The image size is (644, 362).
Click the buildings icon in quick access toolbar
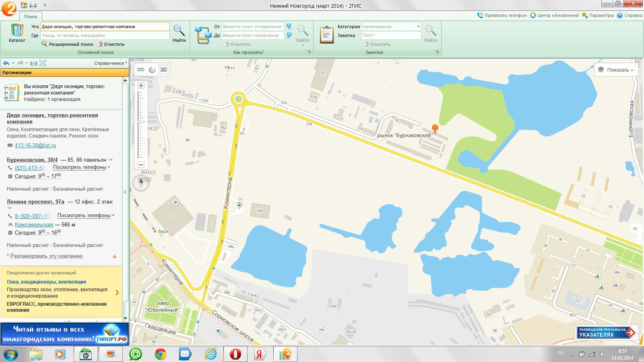(x=24, y=5)
